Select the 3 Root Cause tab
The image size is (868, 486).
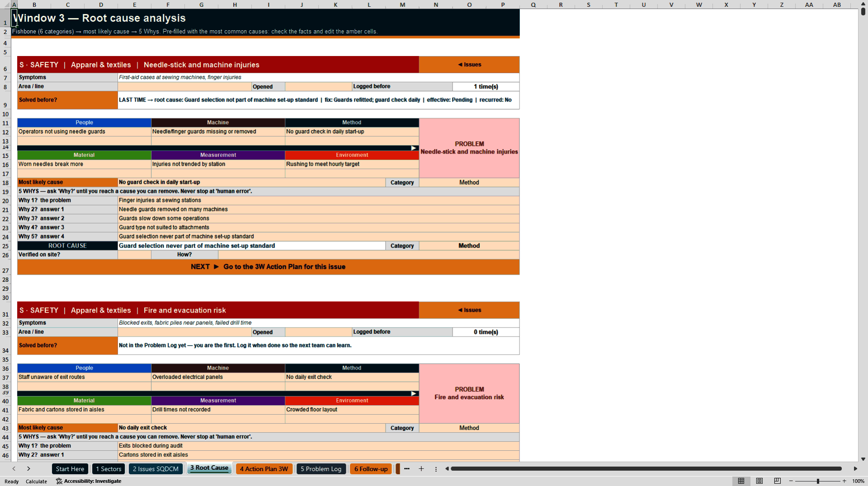(209, 468)
